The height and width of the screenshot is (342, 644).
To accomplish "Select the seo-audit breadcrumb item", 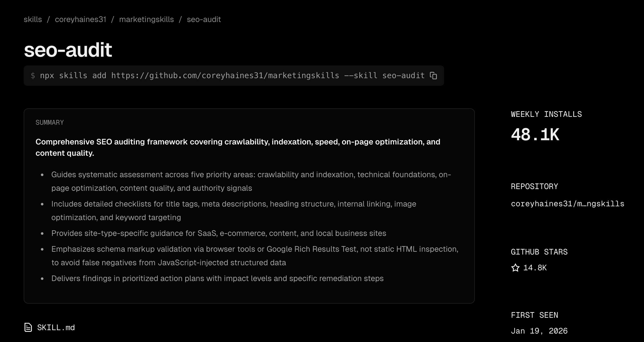I will [x=204, y=19].
